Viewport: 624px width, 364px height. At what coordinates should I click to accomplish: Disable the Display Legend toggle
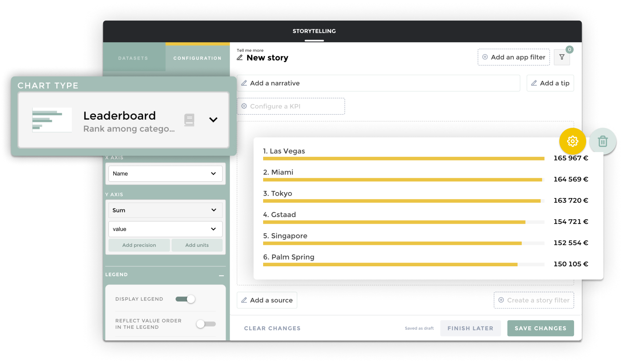point(186,299)
